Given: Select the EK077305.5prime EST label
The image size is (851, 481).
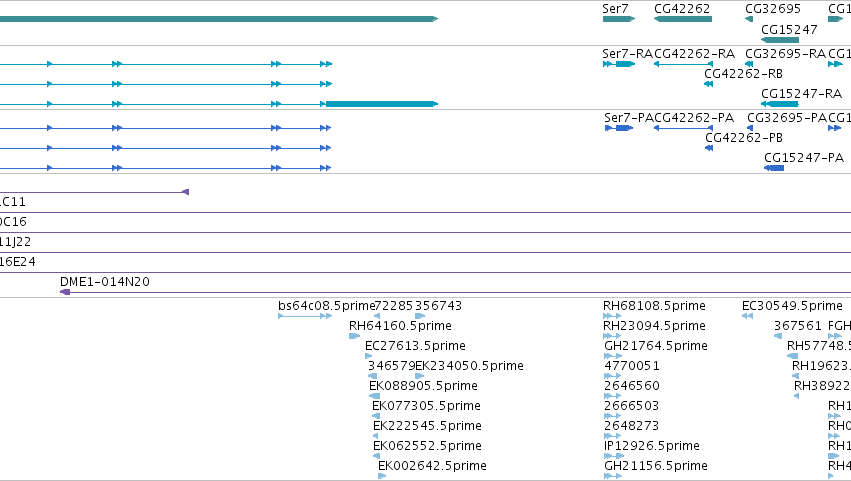Looking at the screenshot, I should tap(426, 407).
